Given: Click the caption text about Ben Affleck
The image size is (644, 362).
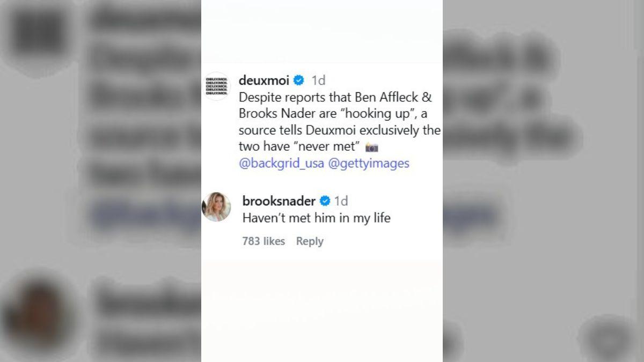Looking at the screenshot, I should 338,122.
